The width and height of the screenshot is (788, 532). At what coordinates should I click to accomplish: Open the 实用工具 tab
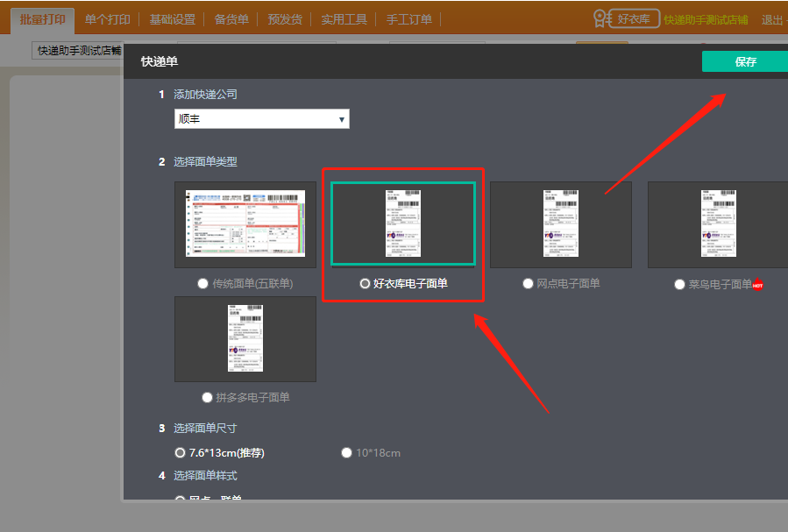(x=344, y=19)
